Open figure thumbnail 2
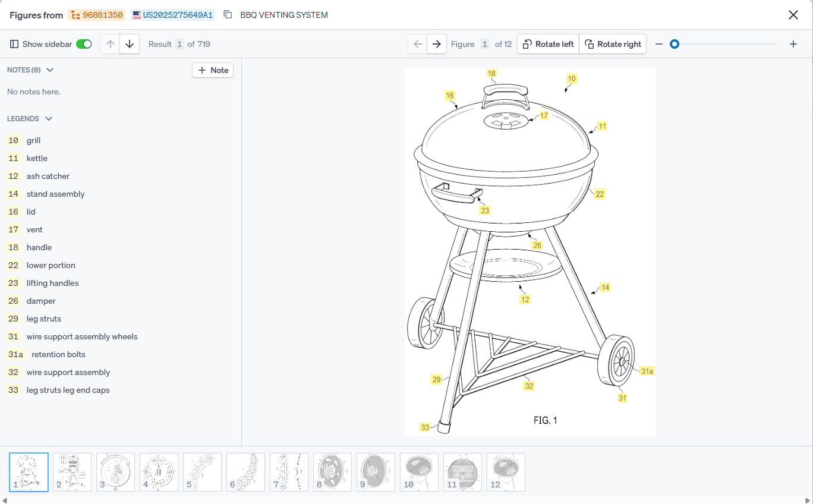This screenshot has width=813, height=504. click(73, 472)
